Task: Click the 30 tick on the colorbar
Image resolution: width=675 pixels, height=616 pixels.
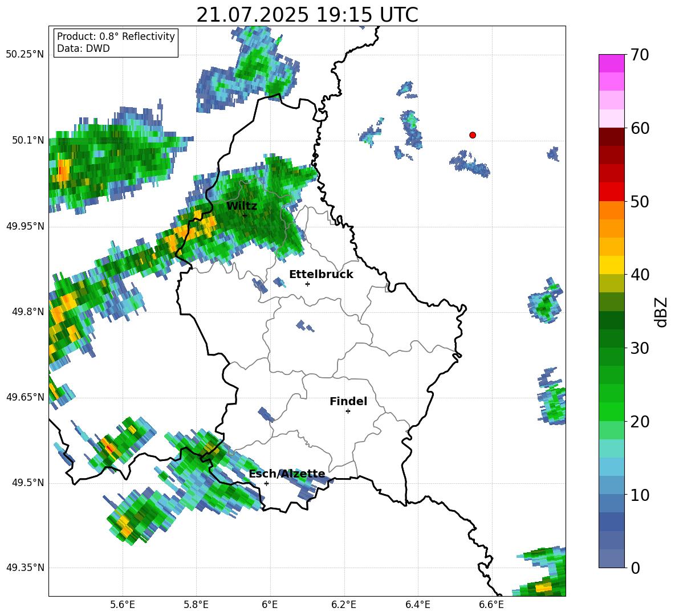Action: pos(640,348)
